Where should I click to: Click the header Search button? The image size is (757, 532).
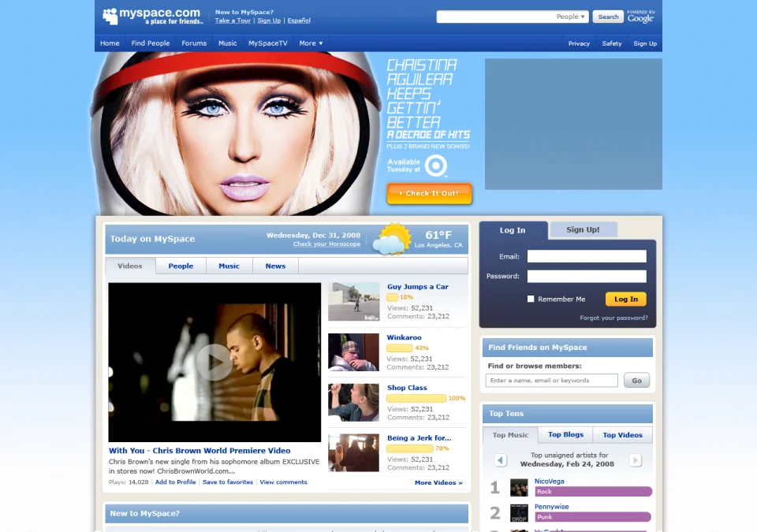pos(608,17)
